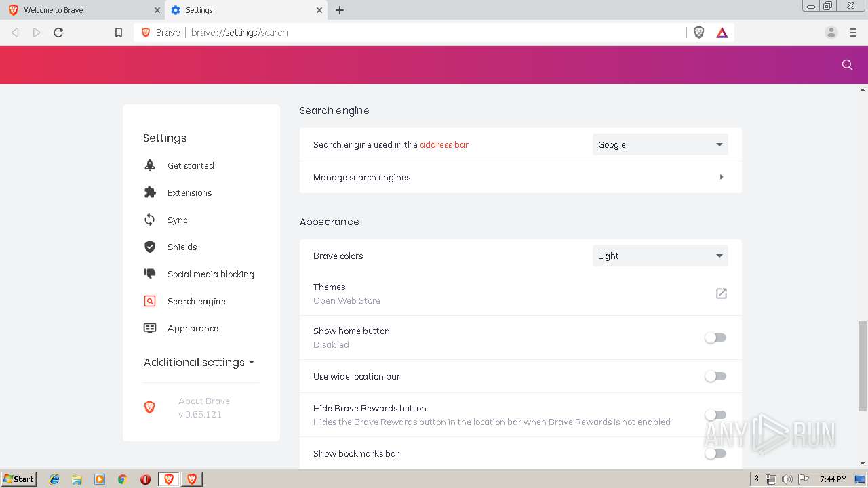
Task: Click the Appearance sidebar icon
Action: (x=150, y=328)
